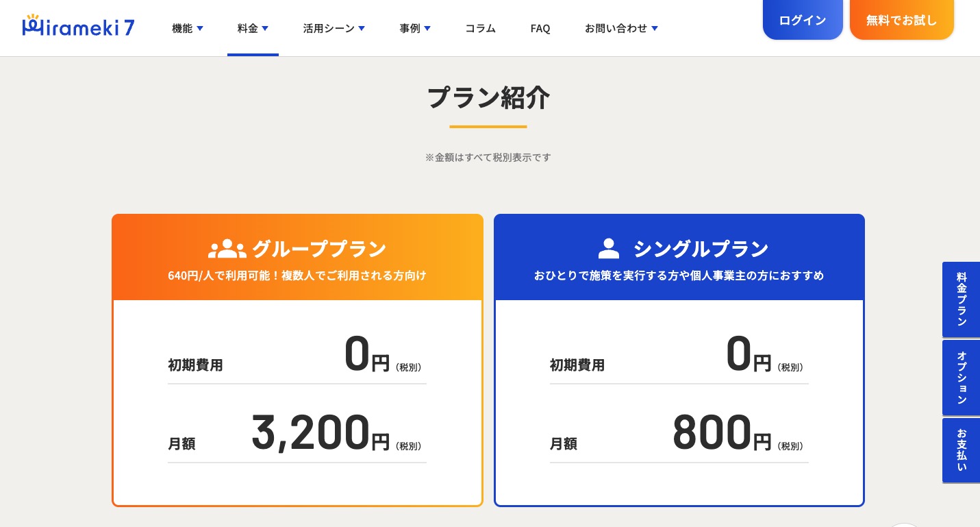980x527 pixels.
Task: Click the group people icon on the orange plan
Action: (x=227, y=249)
